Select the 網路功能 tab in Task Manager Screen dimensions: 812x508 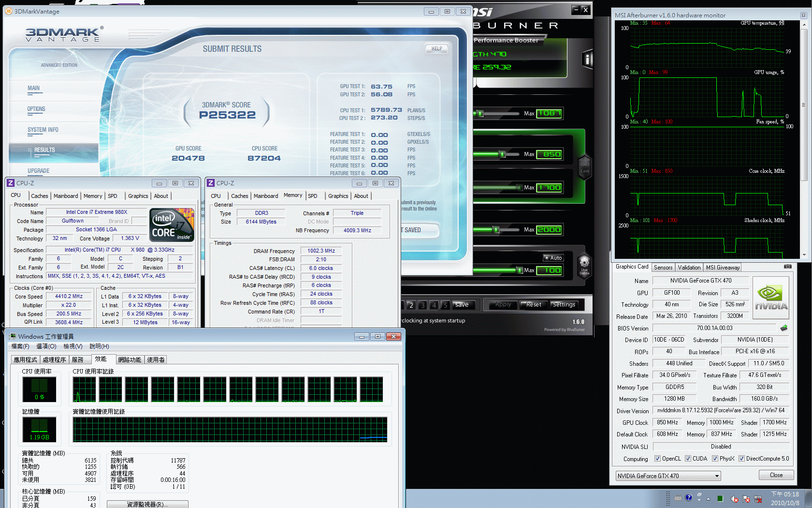tap(130, 360)
